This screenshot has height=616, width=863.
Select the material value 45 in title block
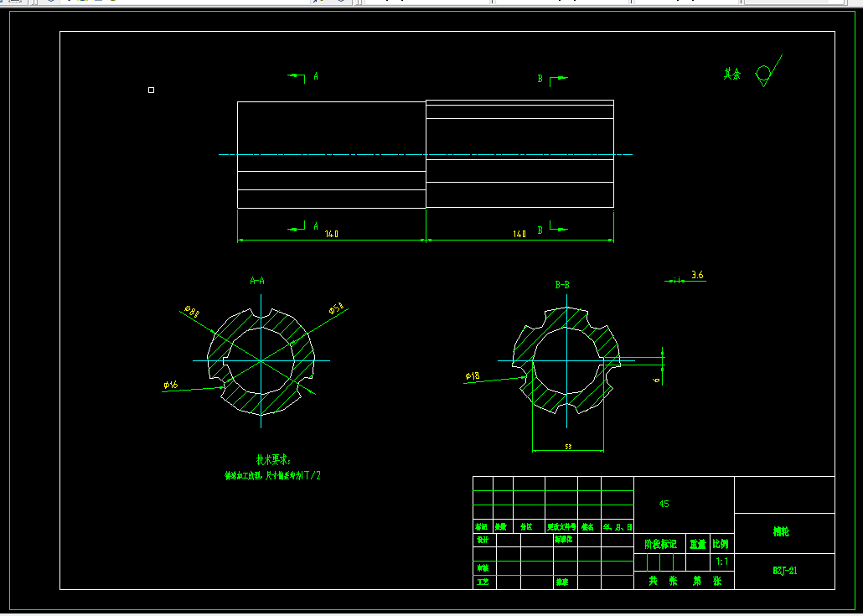(664, 504)
